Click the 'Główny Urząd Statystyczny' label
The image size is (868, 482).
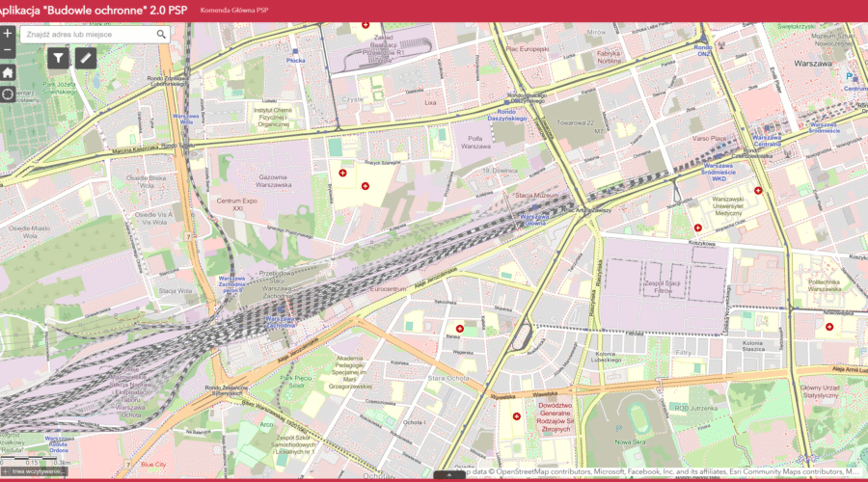click(x=821, y=391)
